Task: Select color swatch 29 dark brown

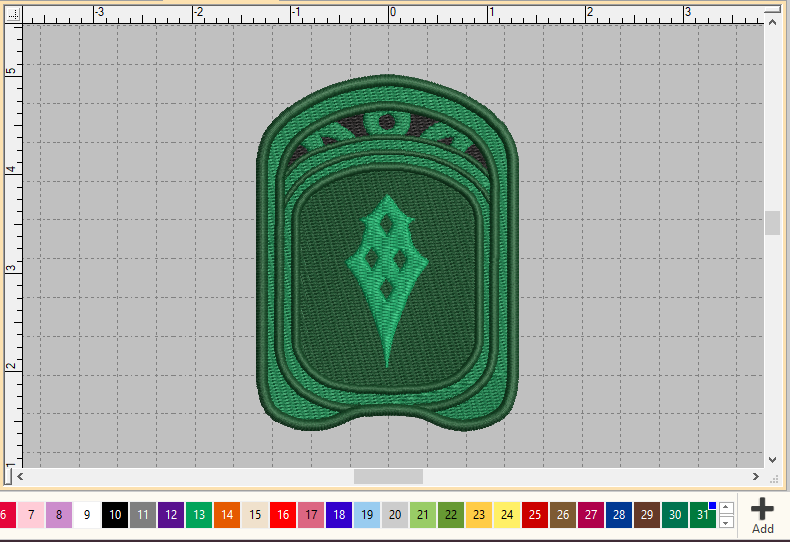Action: (647, 515)
